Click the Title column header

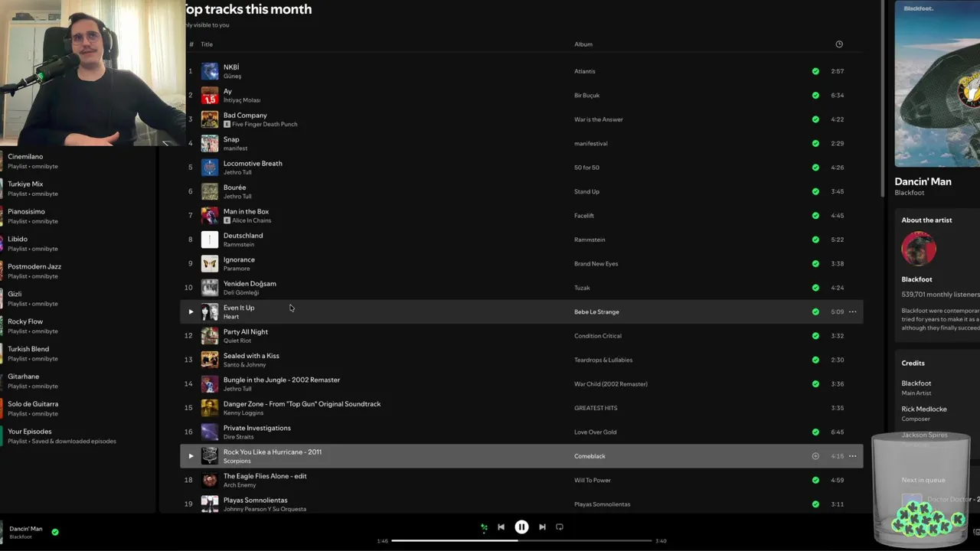pyautogui.click(x=207, y=44)
